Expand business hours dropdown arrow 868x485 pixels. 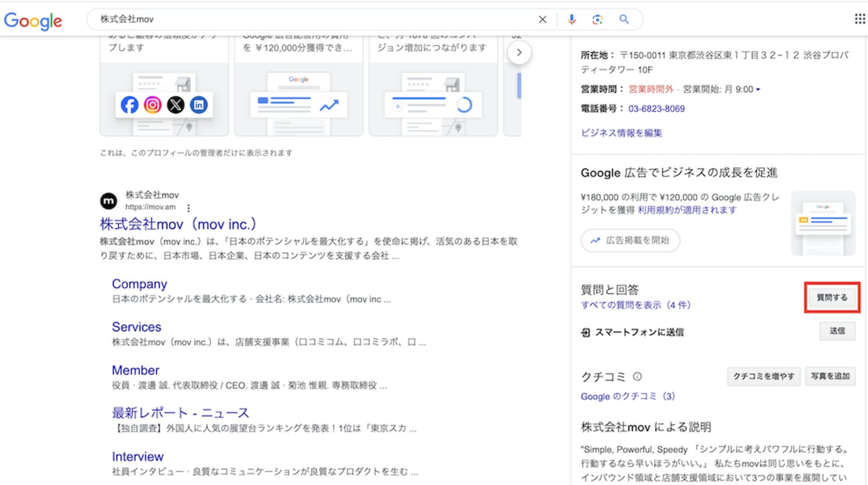click(758, 90)
